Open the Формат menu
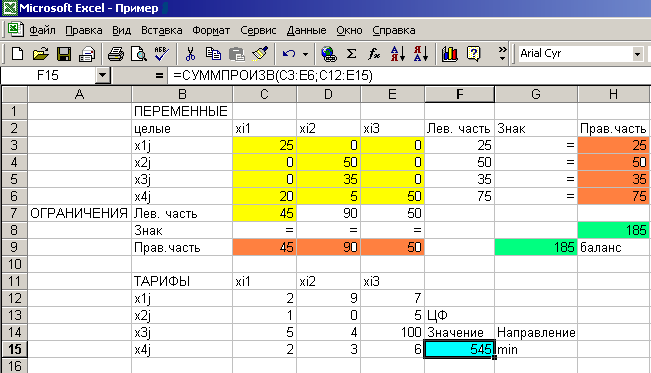 point(211,30)
